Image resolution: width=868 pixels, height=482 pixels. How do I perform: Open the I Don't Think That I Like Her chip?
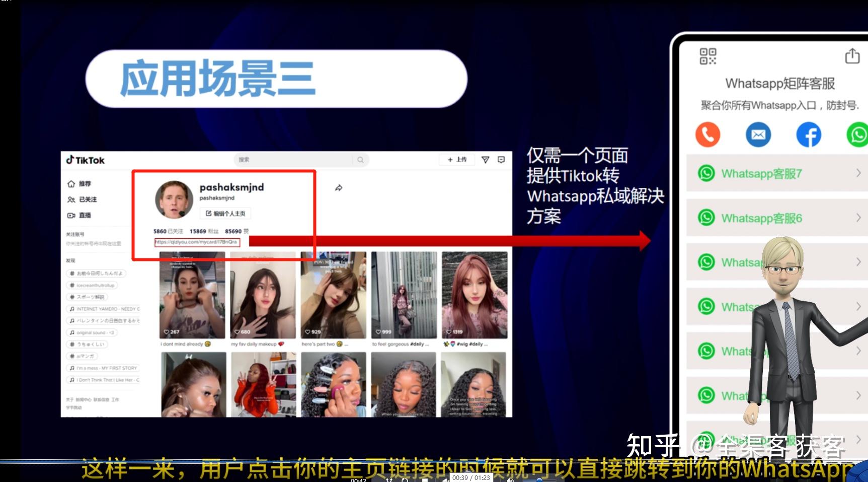(104, 380)
